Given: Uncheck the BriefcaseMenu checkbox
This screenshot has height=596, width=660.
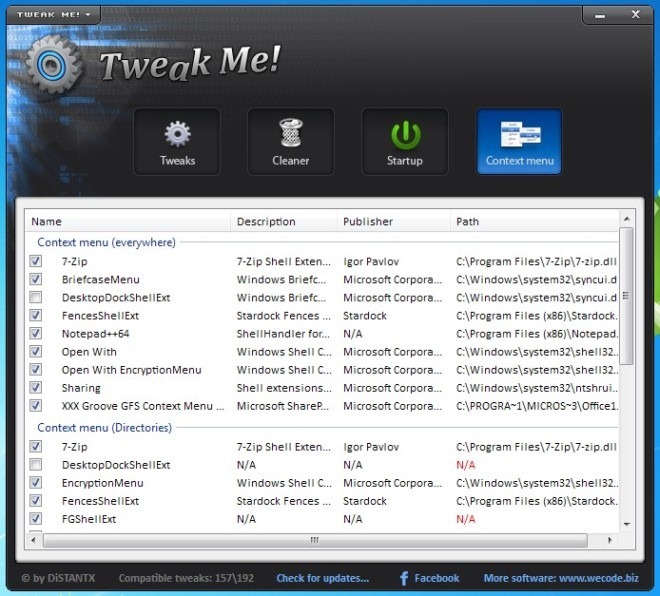Looking at the screenshot, I should click(36, 279).
